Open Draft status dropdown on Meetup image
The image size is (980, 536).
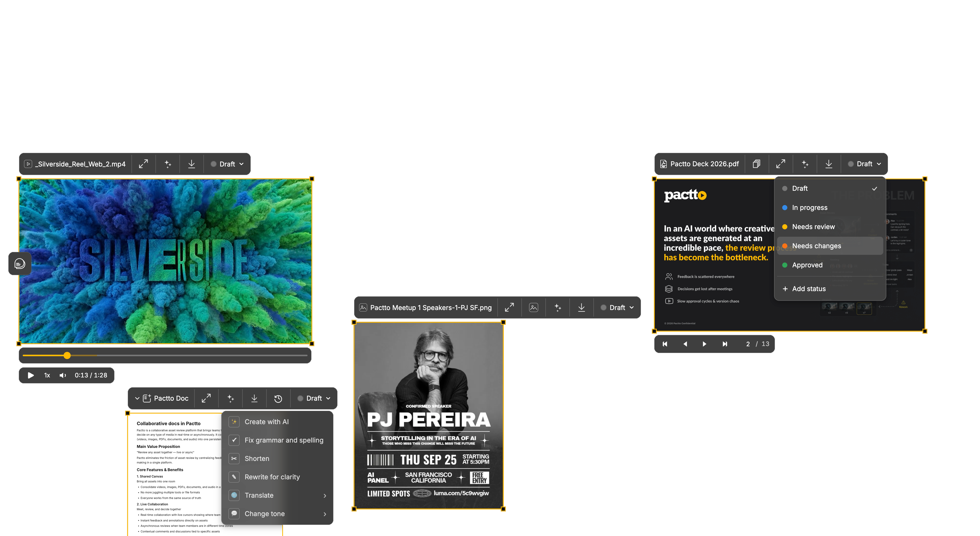click(x=617, y=308)
